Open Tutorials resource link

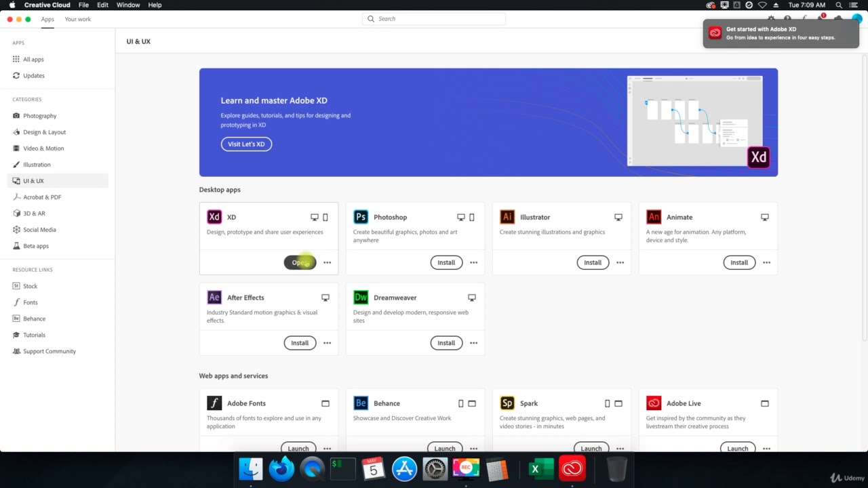tap(58, 335)
